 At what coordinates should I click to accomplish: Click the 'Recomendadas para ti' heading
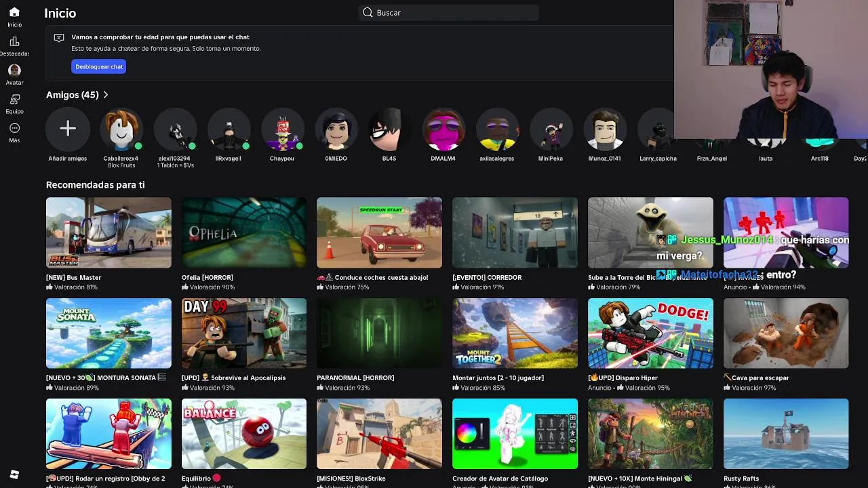(96, 184)
